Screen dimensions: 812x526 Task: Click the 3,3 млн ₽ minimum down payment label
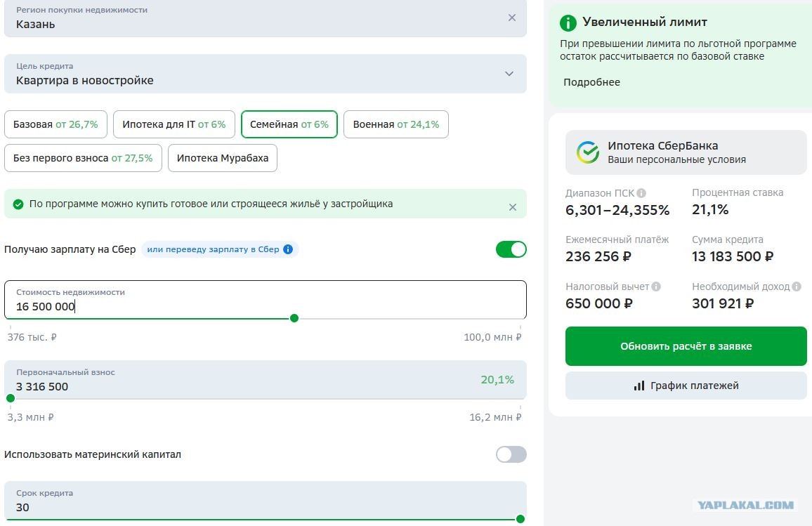click(x=30, y=417)
